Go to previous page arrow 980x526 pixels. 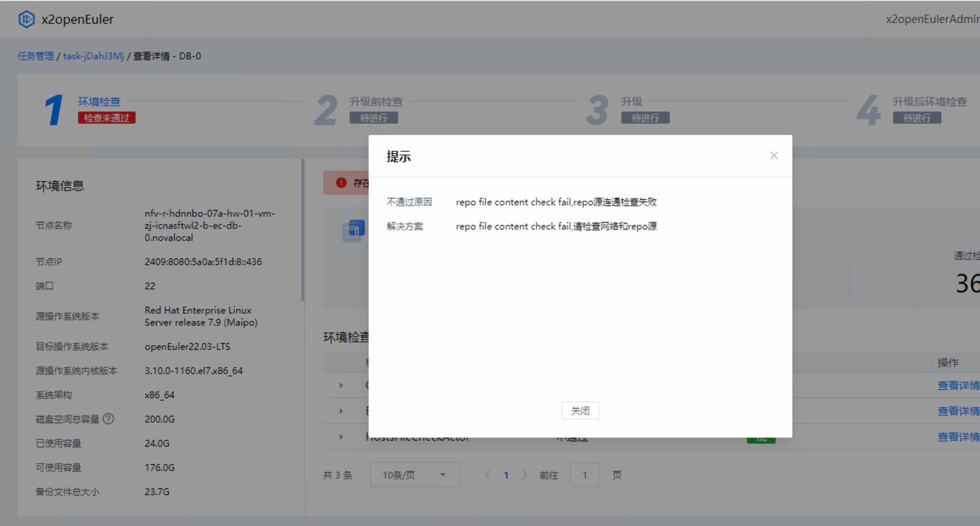coord(487,475)
